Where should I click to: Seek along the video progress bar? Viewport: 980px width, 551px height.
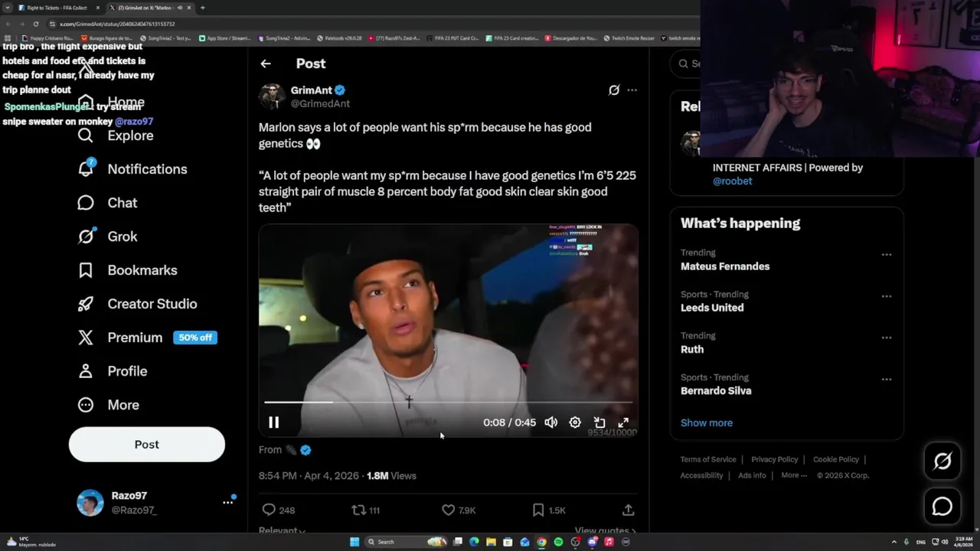point(449,402)
